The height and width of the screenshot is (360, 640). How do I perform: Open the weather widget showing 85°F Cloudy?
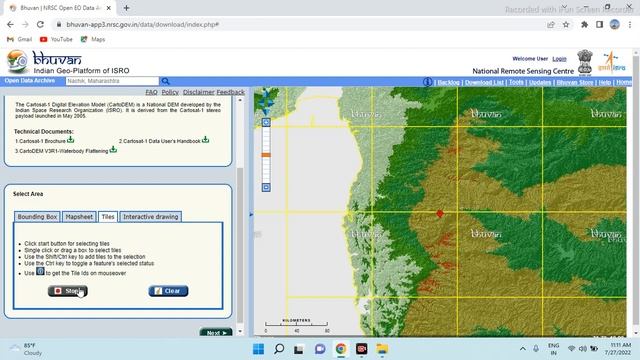pos(26,349)
